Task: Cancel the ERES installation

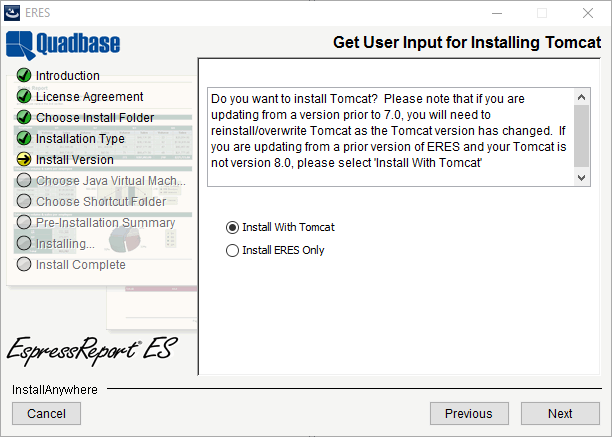Action: pos(46,414)
